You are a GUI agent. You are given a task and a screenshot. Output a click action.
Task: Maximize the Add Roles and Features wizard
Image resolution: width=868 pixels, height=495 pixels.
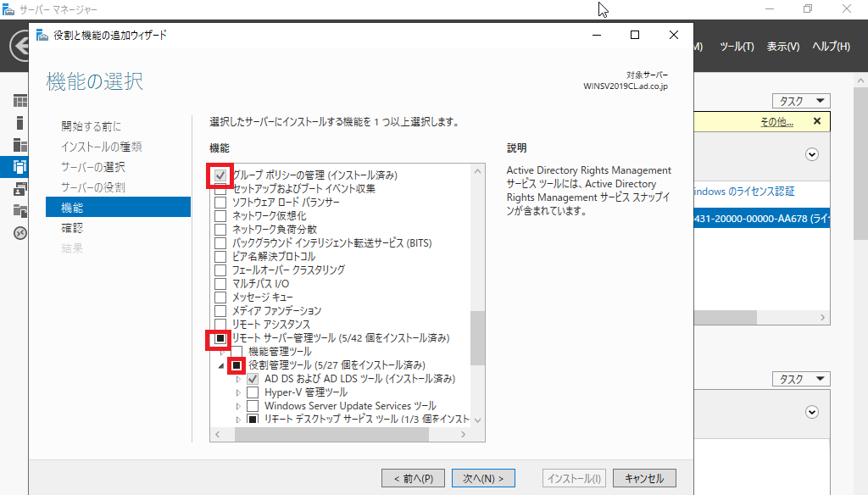click(x=635, y=35)
